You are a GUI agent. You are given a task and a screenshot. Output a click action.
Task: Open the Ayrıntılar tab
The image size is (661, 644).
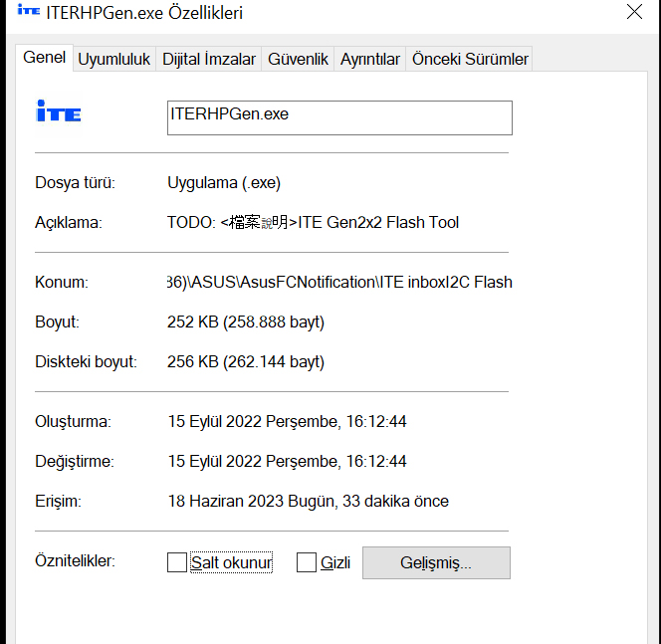pos(369,59)
